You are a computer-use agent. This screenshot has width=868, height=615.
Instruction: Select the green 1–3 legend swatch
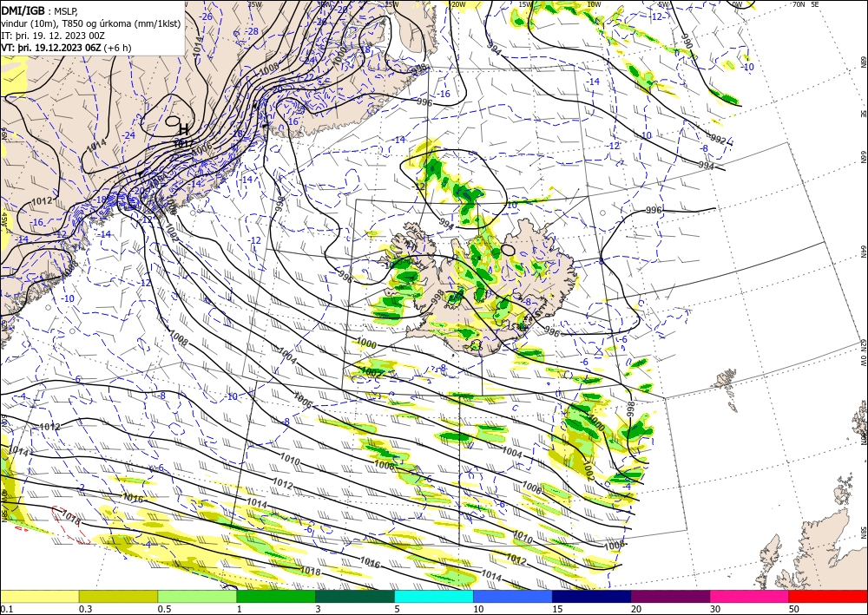276,596
